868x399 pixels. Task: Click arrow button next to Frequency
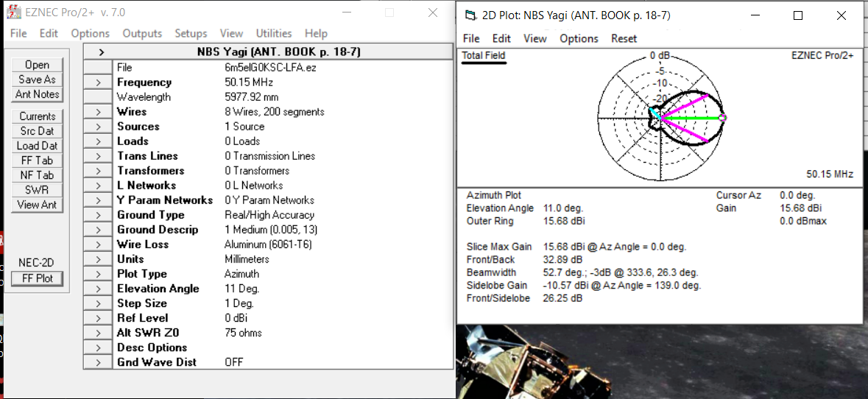(x=99, y=82)
